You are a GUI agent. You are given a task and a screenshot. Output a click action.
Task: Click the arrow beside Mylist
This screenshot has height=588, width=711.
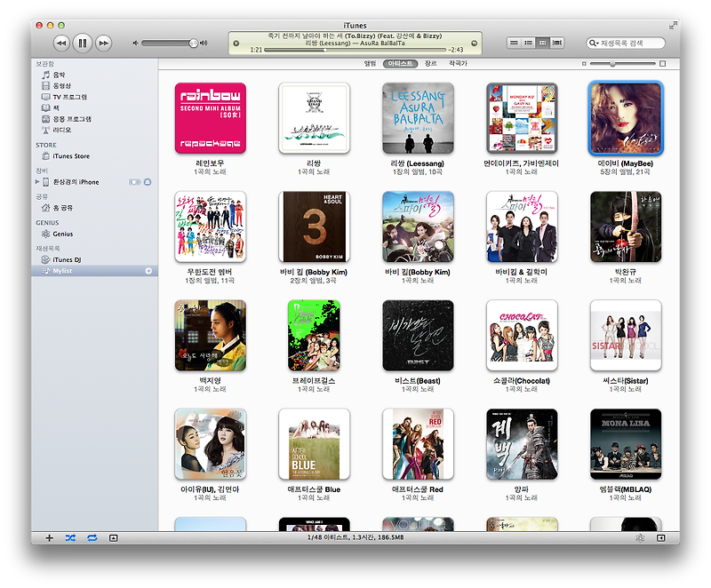click(x=148, y=271)
